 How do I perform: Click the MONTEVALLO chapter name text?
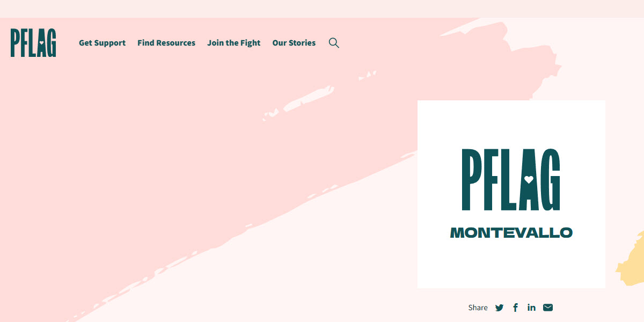(511, 233)
